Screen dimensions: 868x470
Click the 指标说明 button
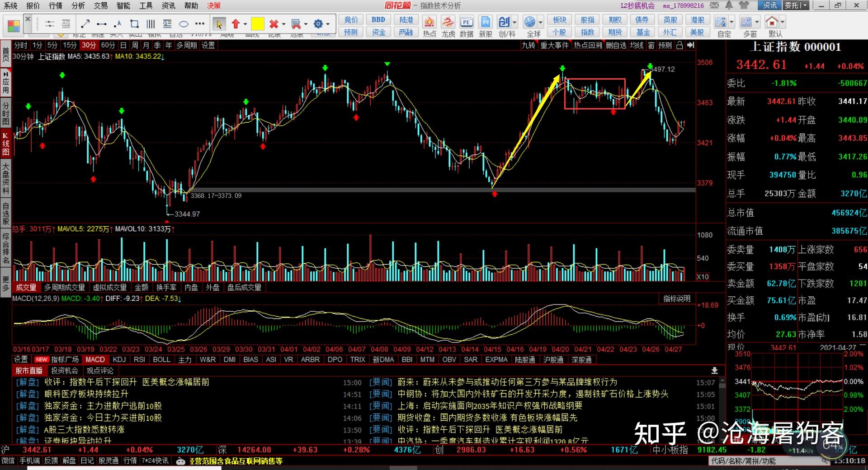coord(677,299)
